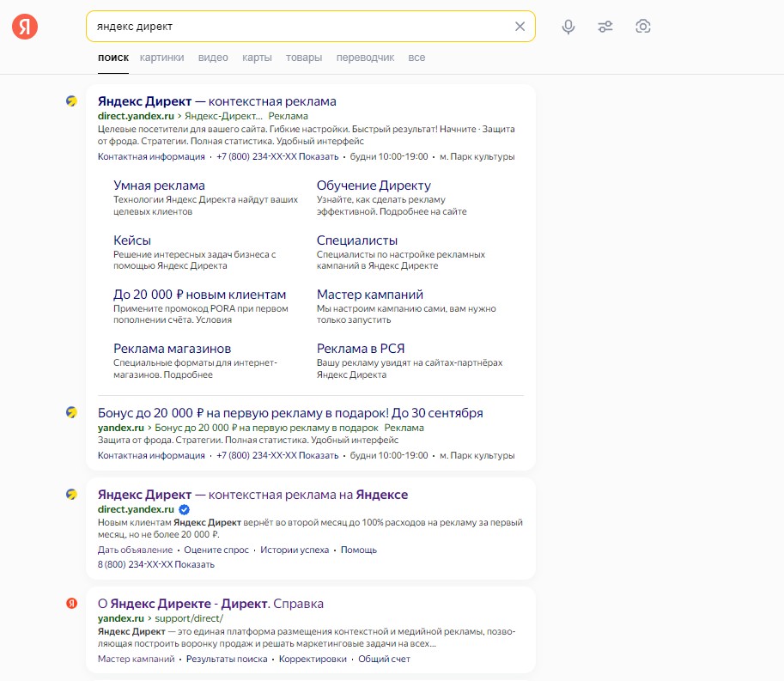Open the Бонус до 20 000 ₽ на первую рекламу result
Screen dimensions: 784x681
coord(290,413)
